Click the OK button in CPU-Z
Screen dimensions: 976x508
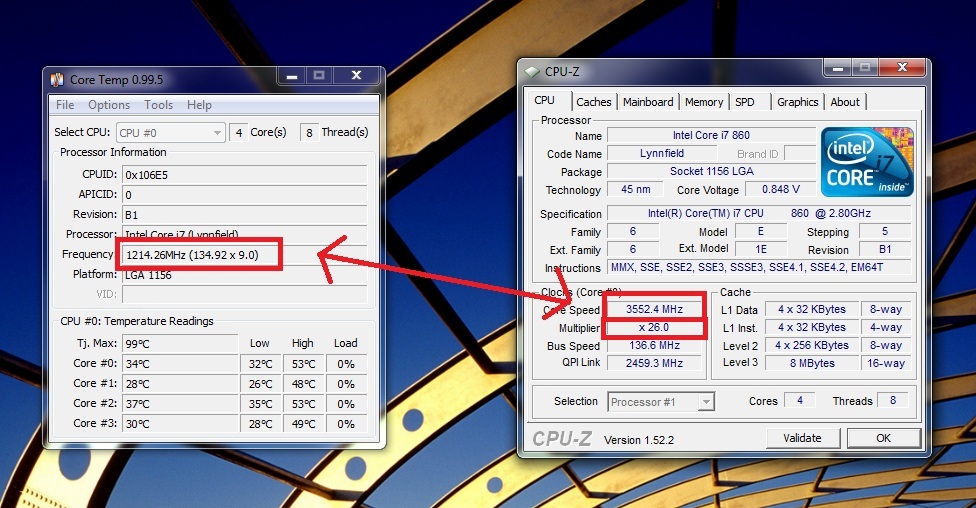[883, 438]
